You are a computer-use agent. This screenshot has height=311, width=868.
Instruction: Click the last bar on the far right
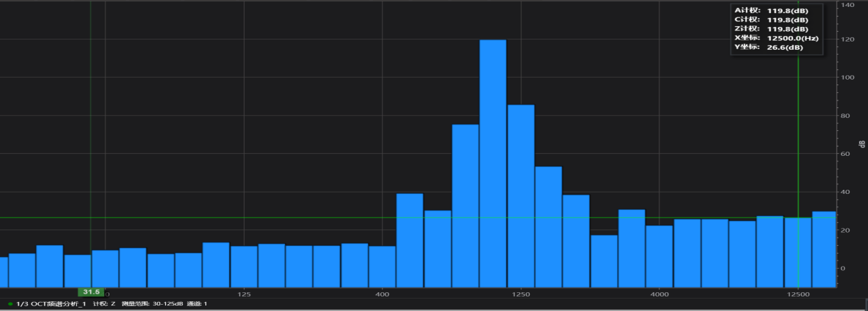tap(824, 249)
